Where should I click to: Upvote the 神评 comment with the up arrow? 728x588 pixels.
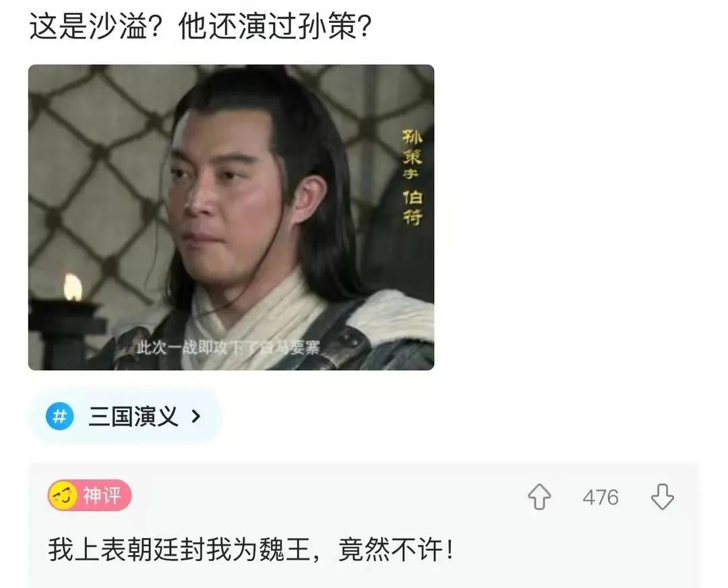pos(539,496)
